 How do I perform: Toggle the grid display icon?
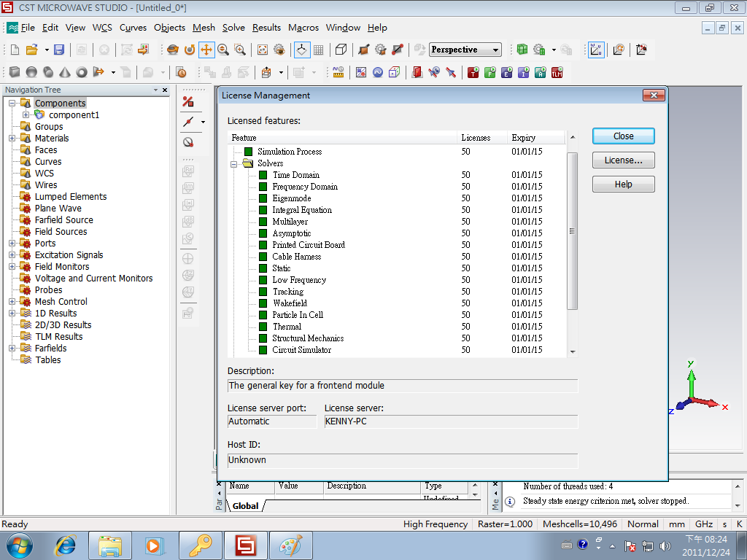pos(319,50)
